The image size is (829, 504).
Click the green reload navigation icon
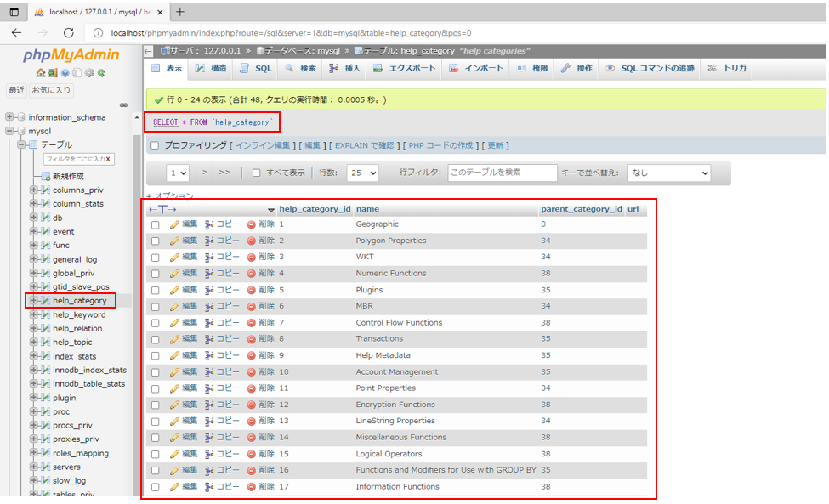(x=101, y=73)
